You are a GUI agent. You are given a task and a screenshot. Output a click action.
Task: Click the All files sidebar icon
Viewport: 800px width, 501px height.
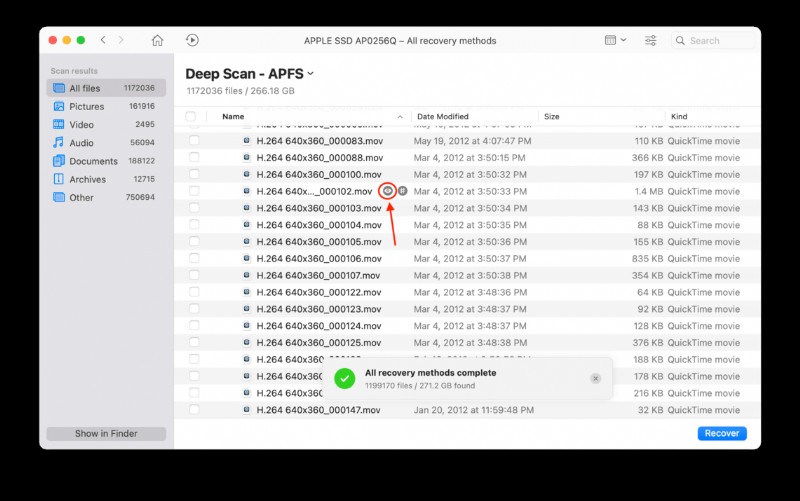(59, 88)
